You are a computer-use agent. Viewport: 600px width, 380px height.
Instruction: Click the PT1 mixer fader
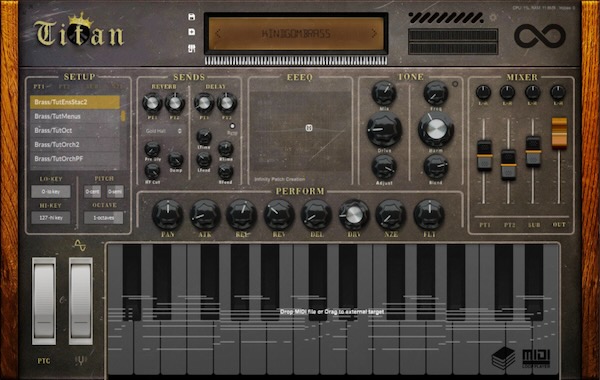tap(484, 155)
